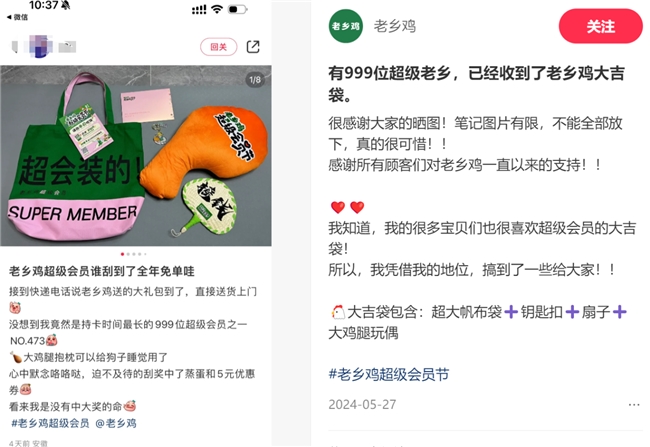650x447 pixels.
Task: Tap the cellular signal icon
Action: point(199,9)
